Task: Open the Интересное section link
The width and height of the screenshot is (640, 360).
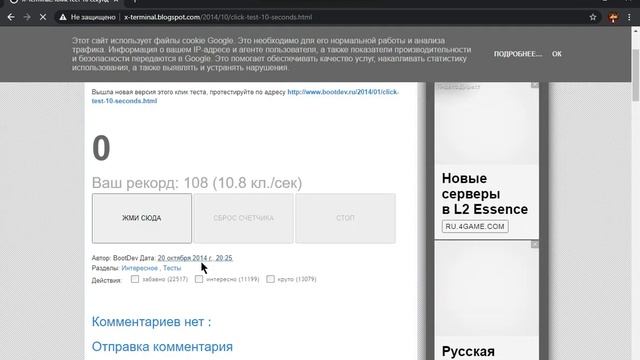Action: pyautogui.click(x=140, y=268)
